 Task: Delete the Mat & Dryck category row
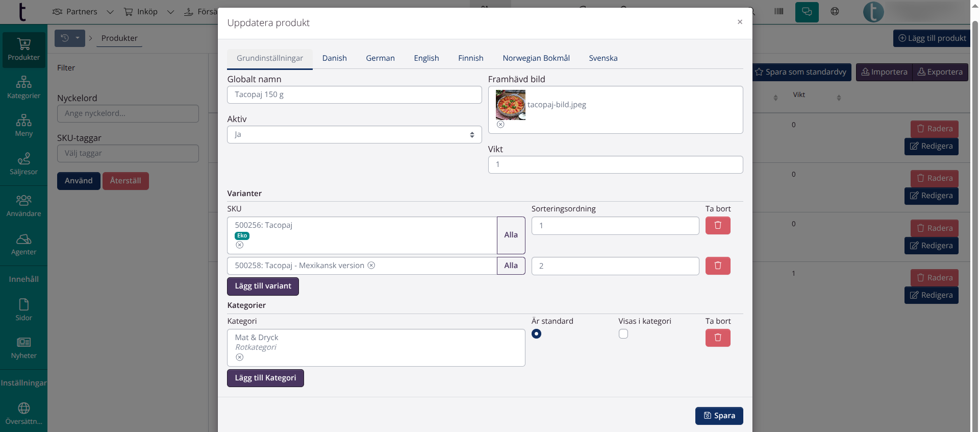coord(718,338)
